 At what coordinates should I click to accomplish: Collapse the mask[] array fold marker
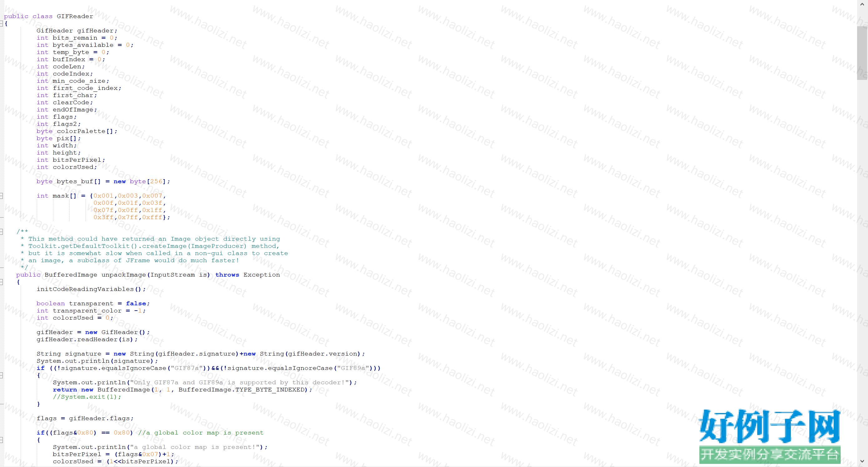(x=1, y=196)
